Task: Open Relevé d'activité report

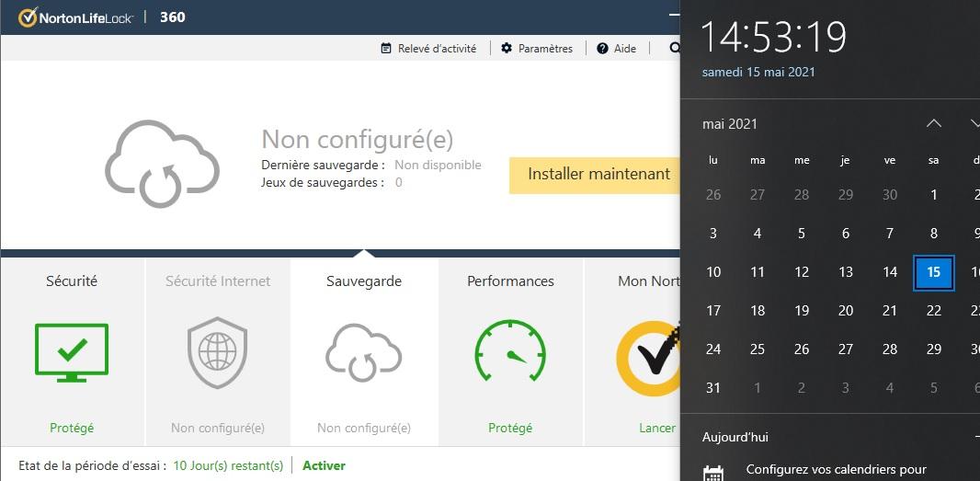Action: click(x=437, y=48)
